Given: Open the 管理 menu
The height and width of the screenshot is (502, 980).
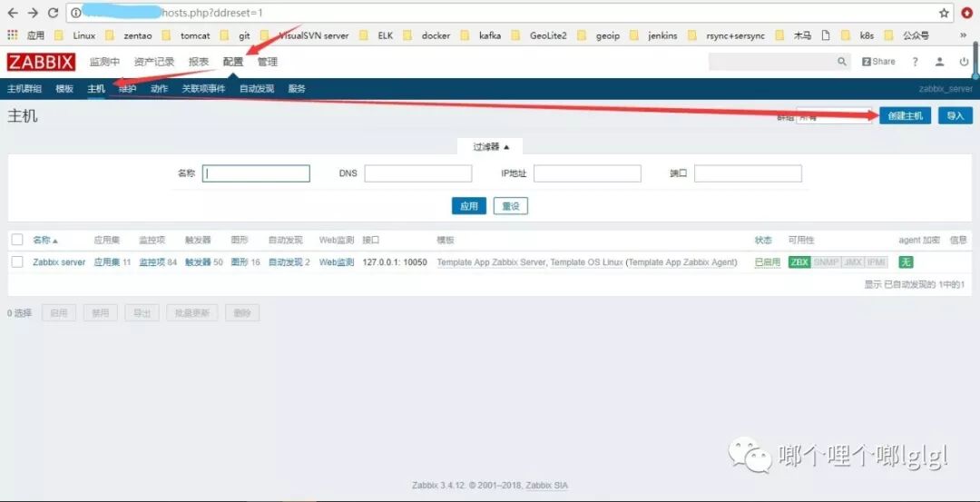Looking at the screenshot, I should point(268,62).
